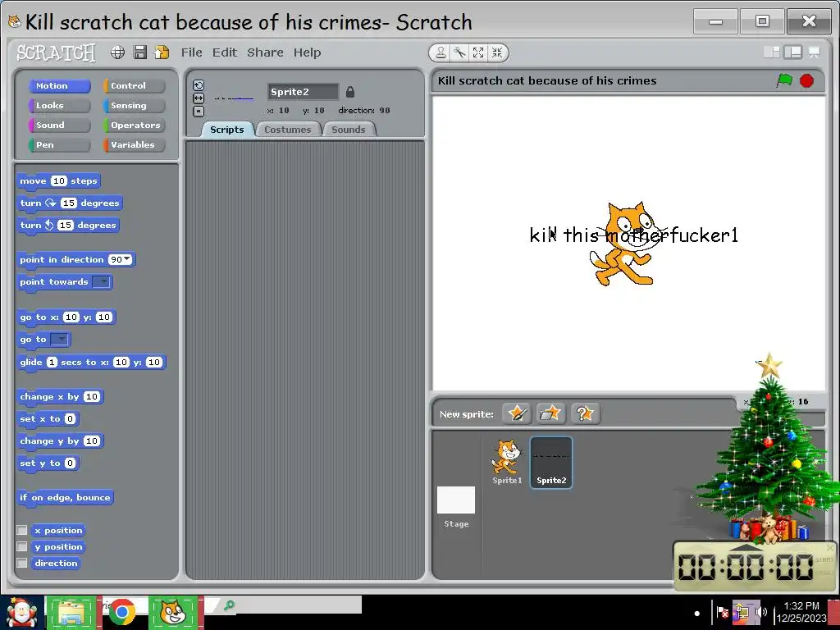Click the red stop sign button
840x630 pixels.
pos(807,81)
